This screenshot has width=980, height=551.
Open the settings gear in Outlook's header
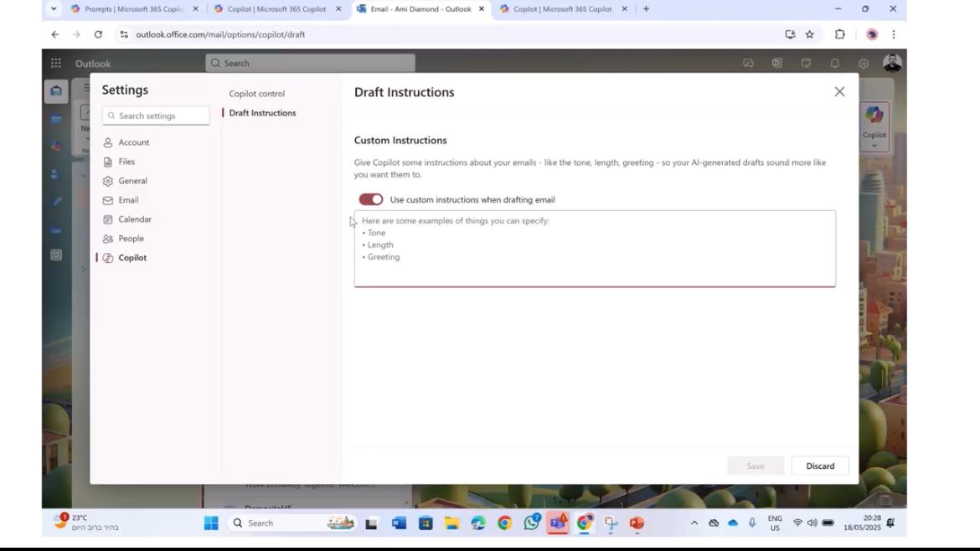coord(863,63)
